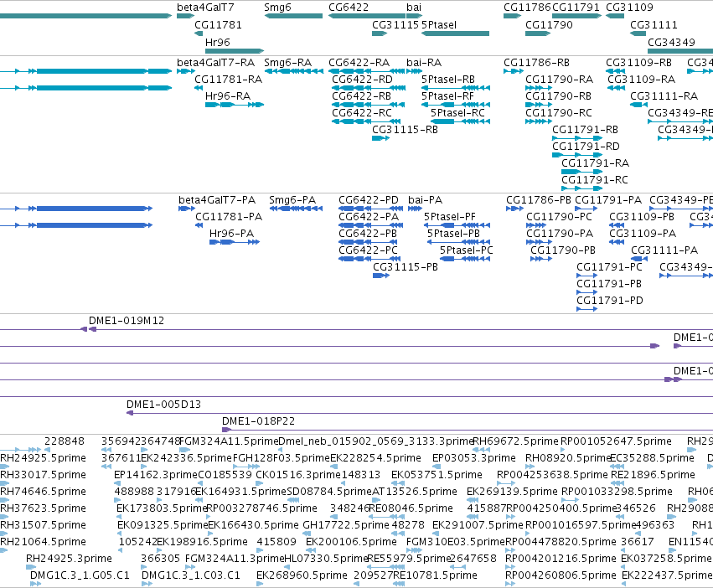
Task: Click the EP14162.3prime EST label
Action: tap(156, 475)
